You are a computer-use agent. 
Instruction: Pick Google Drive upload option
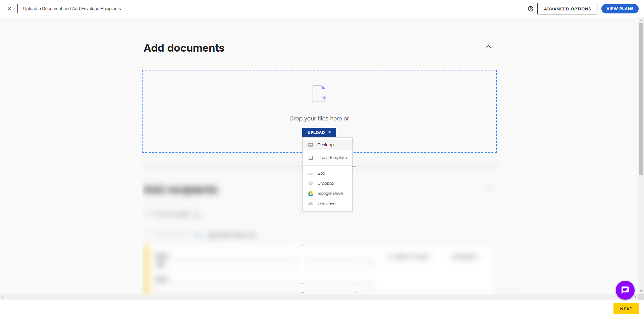pyautogui.click(x=327, y=194)
